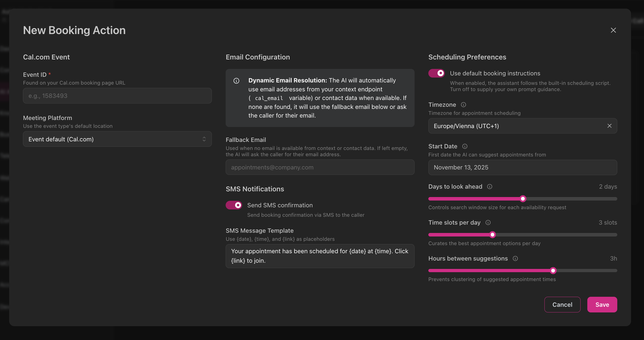Viewport: 644px width, 340px height.
Task: Adjust the Days to look ahead slider
Action: coord(523,199)
